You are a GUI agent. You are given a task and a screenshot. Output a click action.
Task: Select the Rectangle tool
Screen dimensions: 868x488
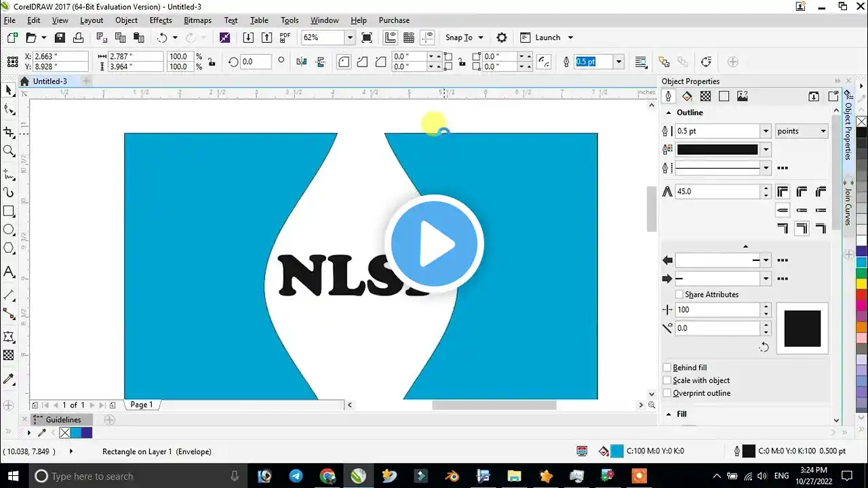click(x=9, y=211)
